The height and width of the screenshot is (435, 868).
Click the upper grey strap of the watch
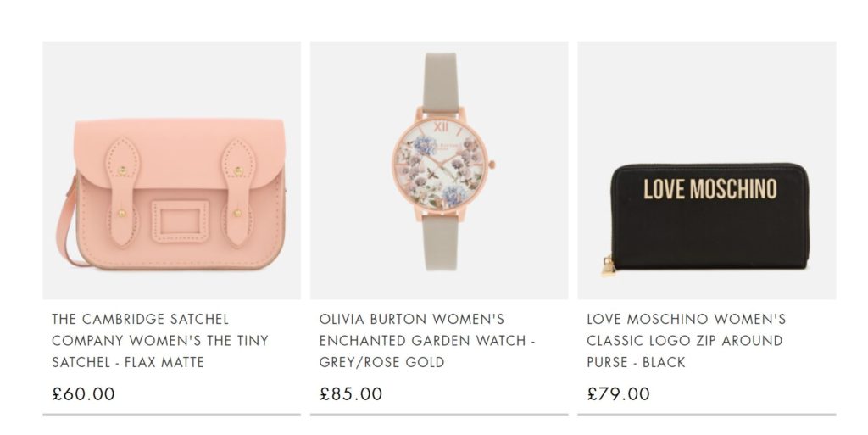point(441,81)
